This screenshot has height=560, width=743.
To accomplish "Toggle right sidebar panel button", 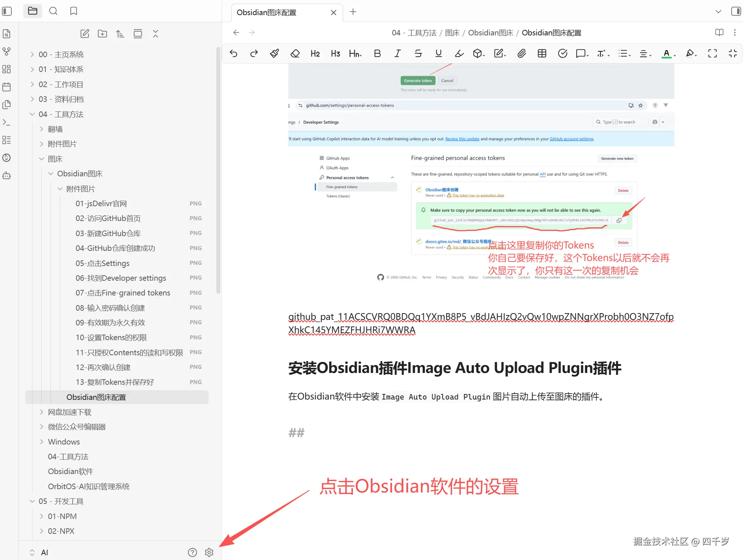I will click(x=736, y=11).
